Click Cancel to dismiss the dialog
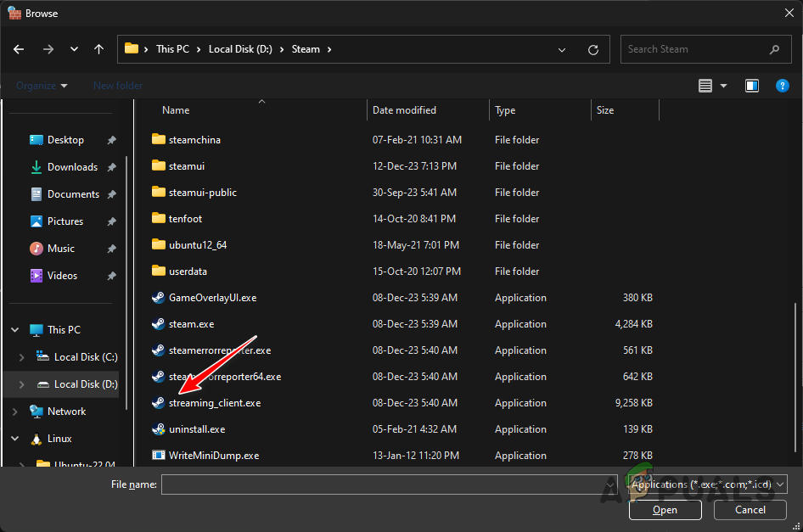This screenshot has width=803, height=532. coord(750,510)
